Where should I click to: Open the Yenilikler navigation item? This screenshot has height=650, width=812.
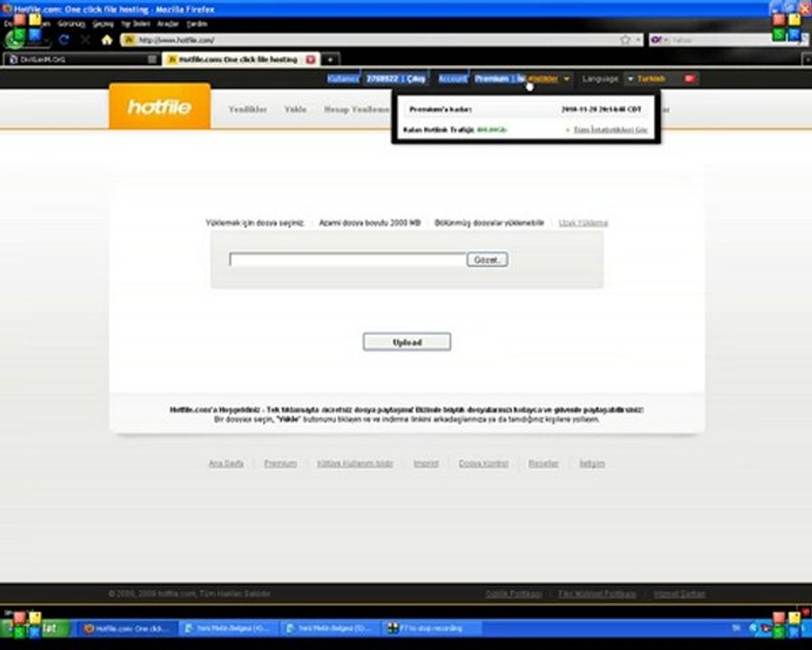[x=247, y=109]
